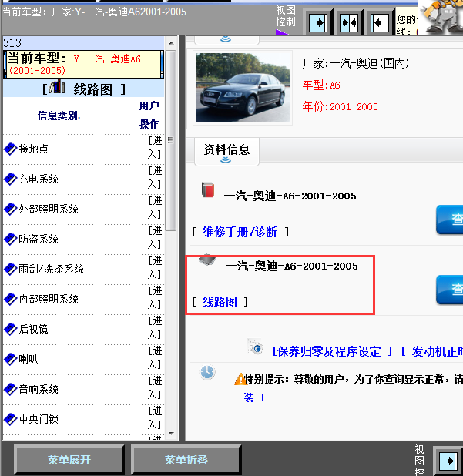Screen dimensions: 463x476
Task: Open the 发动机正时 link
Action: 438,351
